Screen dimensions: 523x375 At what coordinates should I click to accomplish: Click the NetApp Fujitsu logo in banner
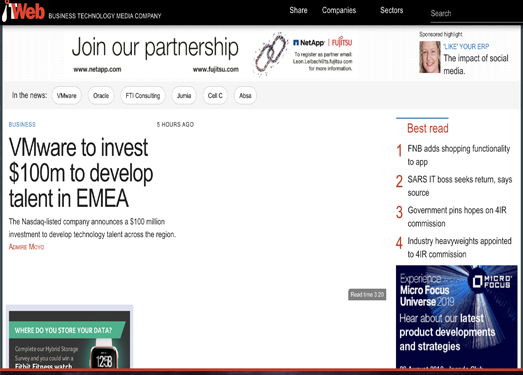pos(322,43)
